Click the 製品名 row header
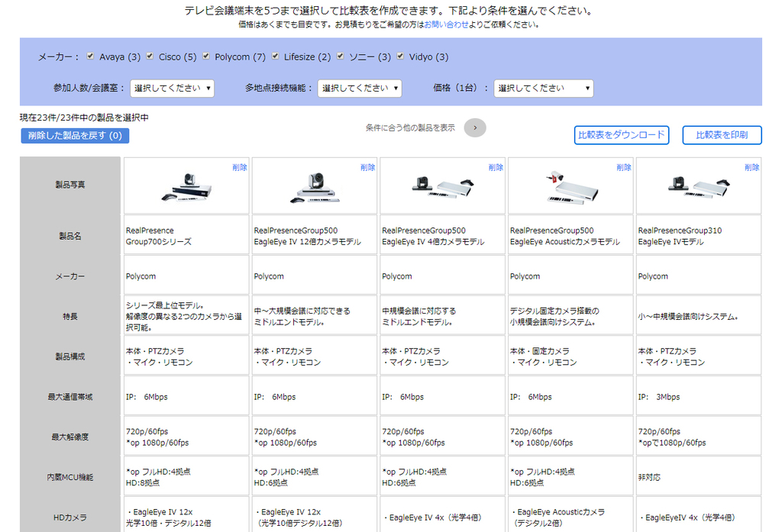The height and width of the screenshot is (532, 782). point(70,236)
